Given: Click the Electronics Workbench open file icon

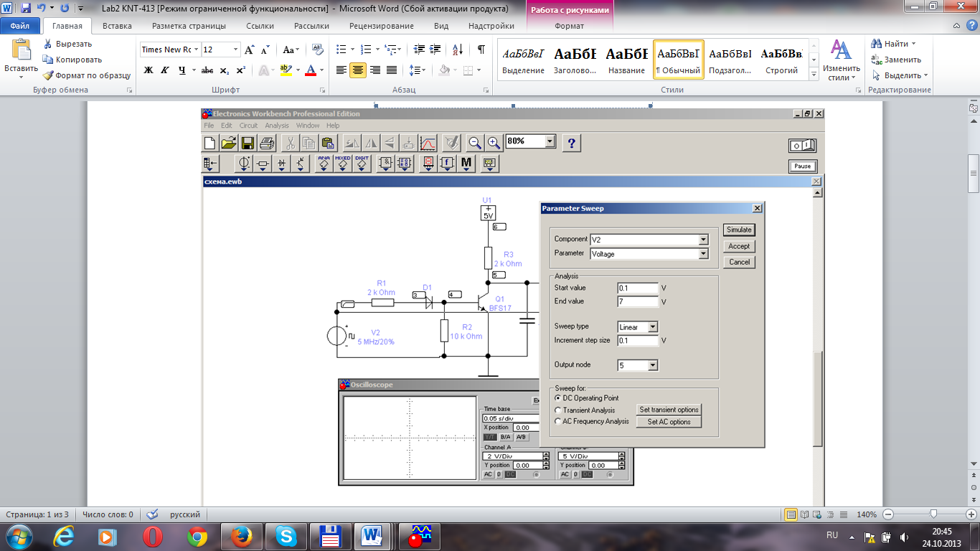Looking at the screenshot, I should [229, 142].
